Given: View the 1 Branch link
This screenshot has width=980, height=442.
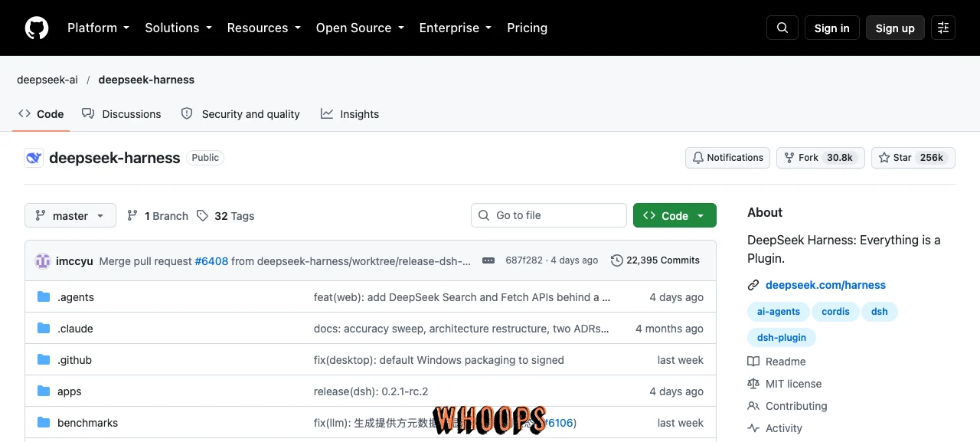Looking at the screenshot, I should (x=158, y=216).
